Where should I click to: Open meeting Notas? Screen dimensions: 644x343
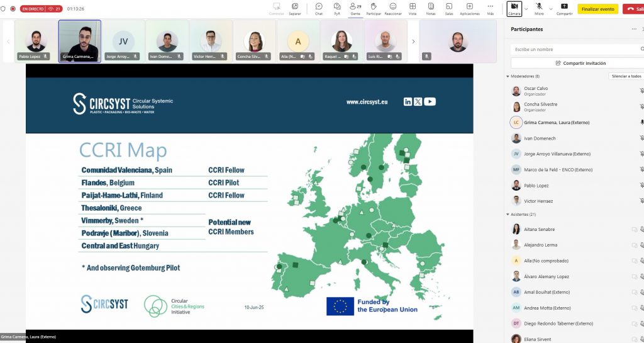pos(431,9)
